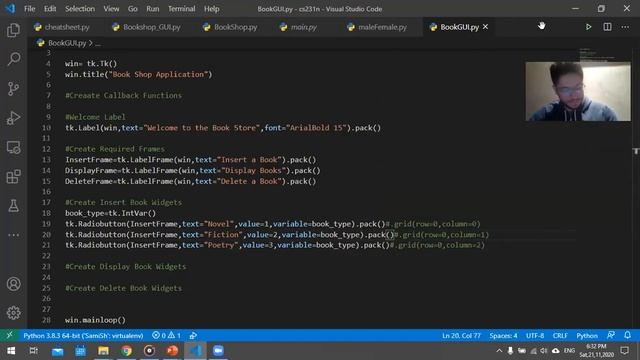
Task: Open the Go menu
Action: (133, 9)
